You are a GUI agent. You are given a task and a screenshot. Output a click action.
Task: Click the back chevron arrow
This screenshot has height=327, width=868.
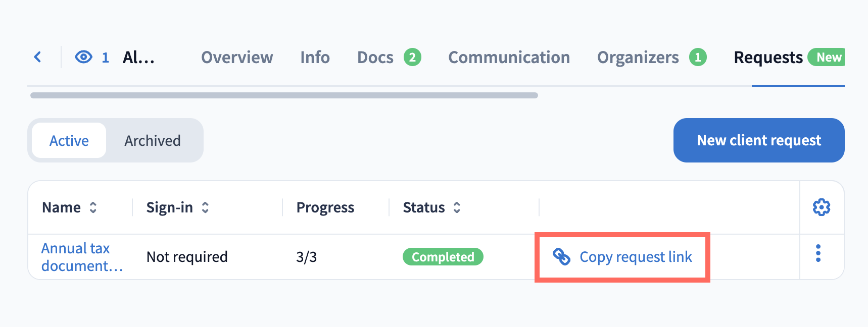[37, 57]
